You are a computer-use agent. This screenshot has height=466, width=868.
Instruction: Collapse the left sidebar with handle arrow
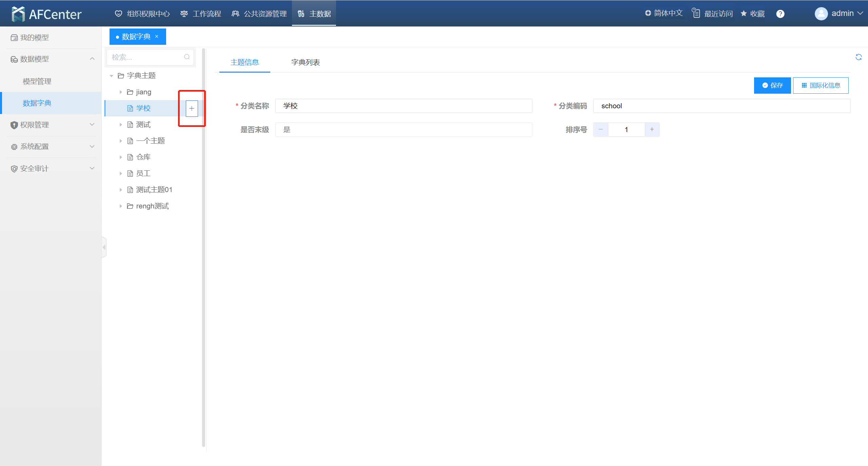point(104,247)
